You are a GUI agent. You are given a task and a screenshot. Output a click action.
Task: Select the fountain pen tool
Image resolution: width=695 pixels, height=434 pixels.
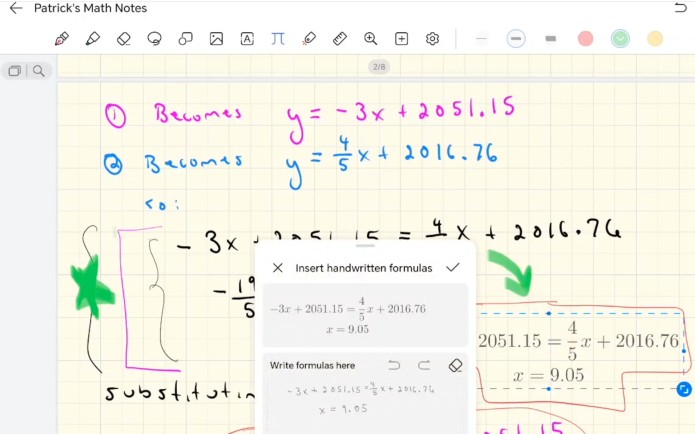(62, 39)
